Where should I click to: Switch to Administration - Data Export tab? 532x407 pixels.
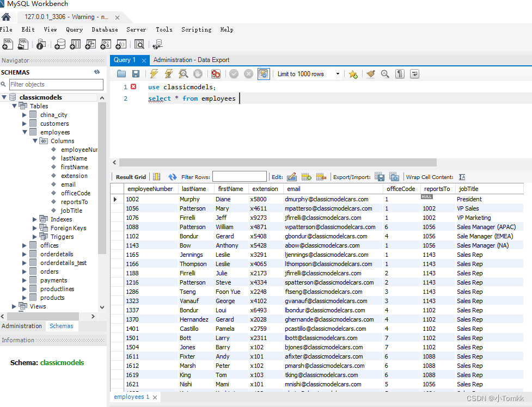coord(191,60)
